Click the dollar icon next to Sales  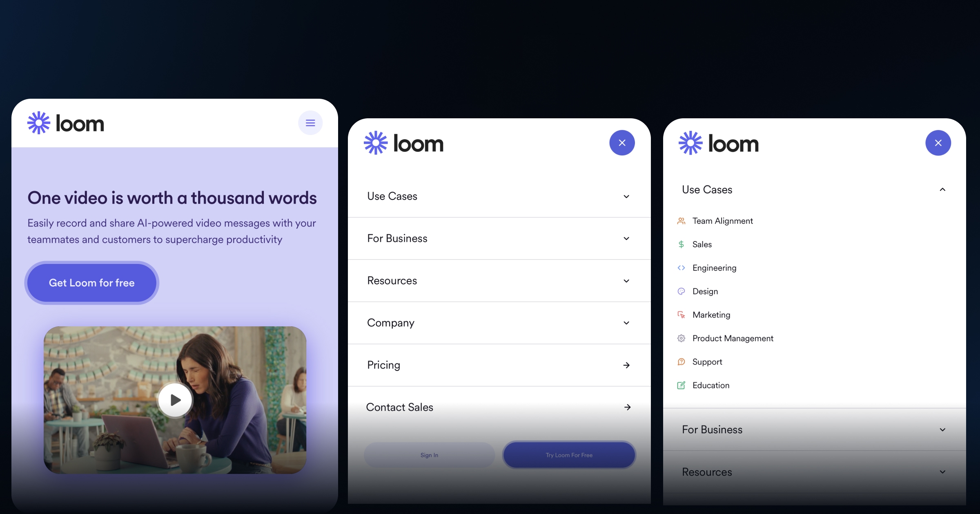681,244
